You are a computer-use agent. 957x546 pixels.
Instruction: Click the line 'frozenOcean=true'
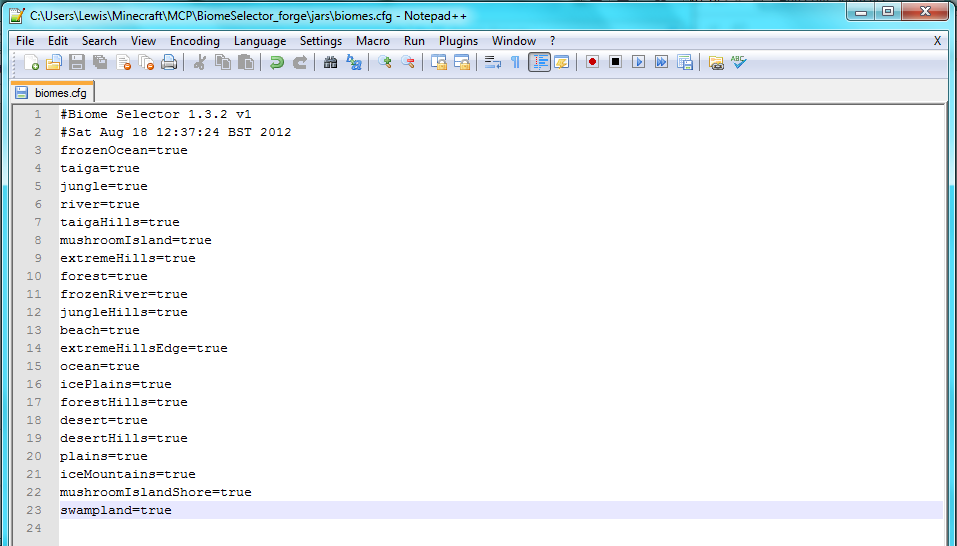pyautogui.click(x=124, y=150)
